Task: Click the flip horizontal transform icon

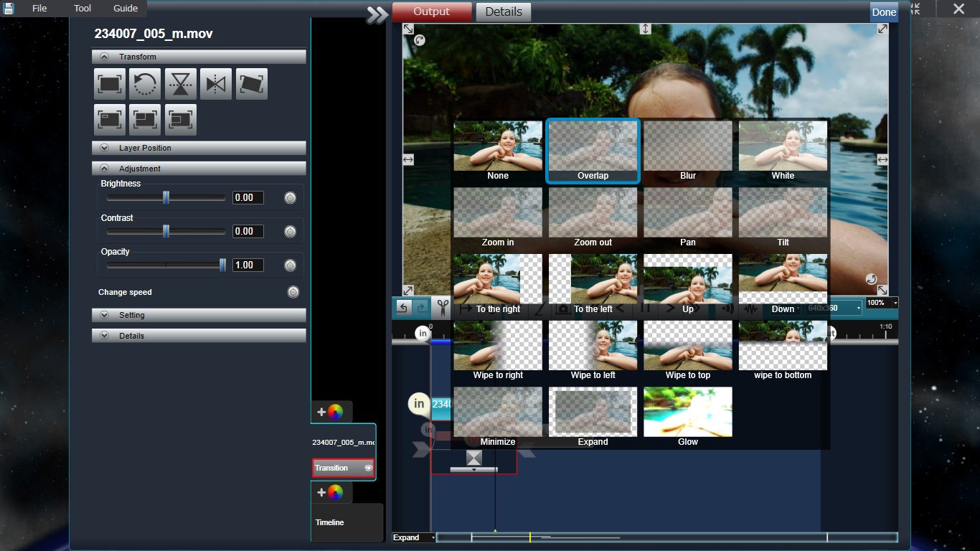Action: pos(216,84)
